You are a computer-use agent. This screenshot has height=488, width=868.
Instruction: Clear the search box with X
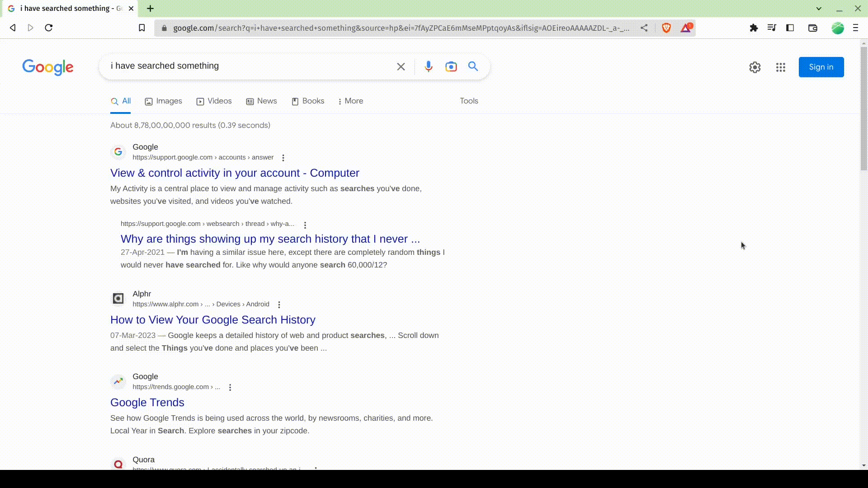401,67
